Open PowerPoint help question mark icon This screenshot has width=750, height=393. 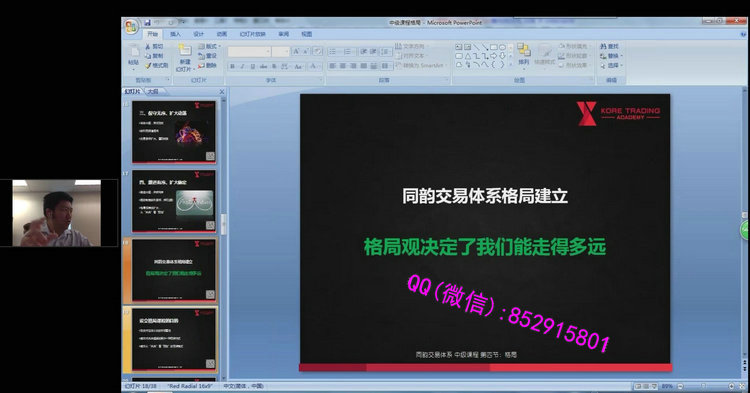(x=743, y=34)
